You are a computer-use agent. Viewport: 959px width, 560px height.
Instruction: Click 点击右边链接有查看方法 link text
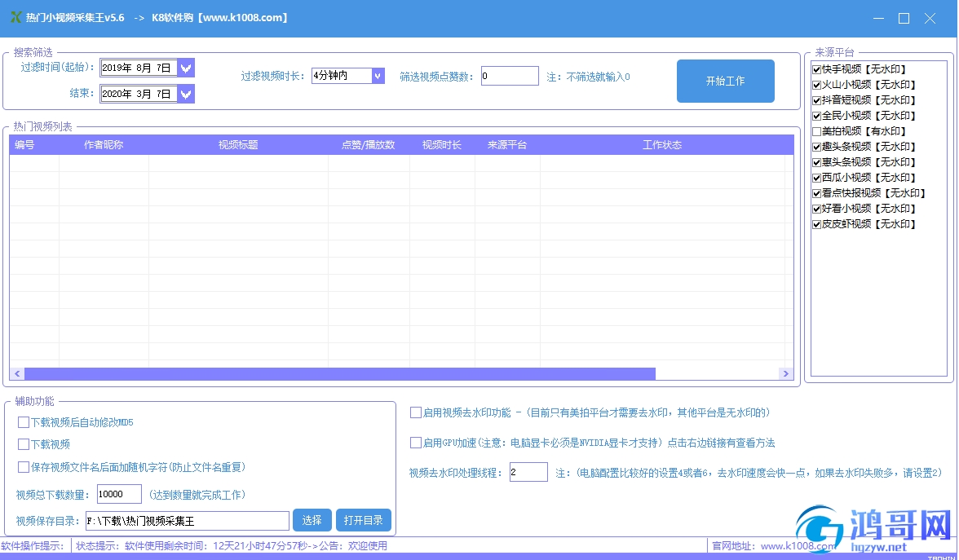[721, 443]
